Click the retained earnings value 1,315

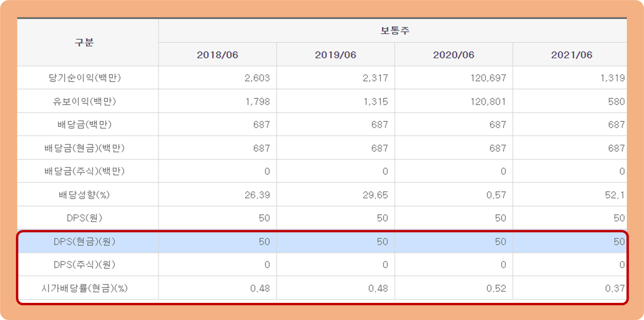pos(376,102)
